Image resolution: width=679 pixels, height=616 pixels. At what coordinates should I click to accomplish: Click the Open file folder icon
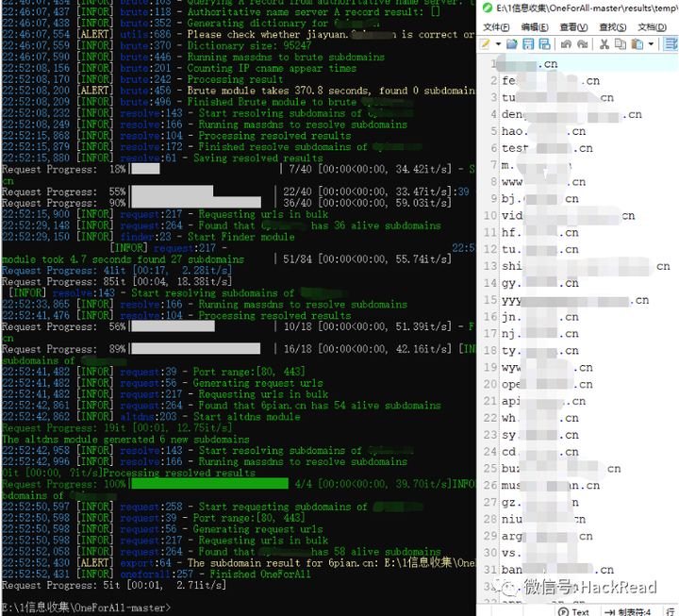tap(512, 44)
